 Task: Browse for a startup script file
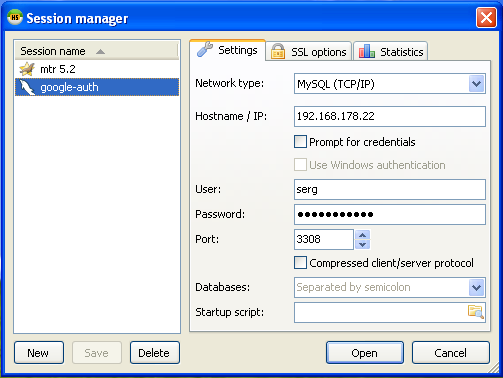(475, 312)
